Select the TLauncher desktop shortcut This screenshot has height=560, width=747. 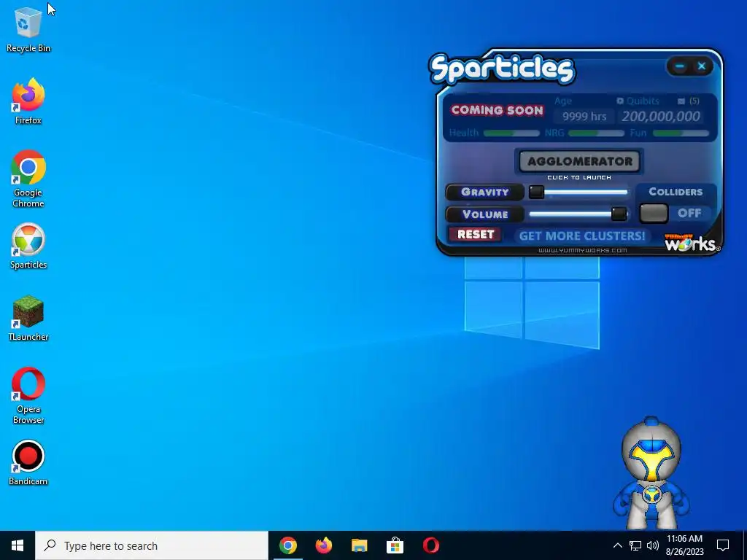[x=28, y=319]
